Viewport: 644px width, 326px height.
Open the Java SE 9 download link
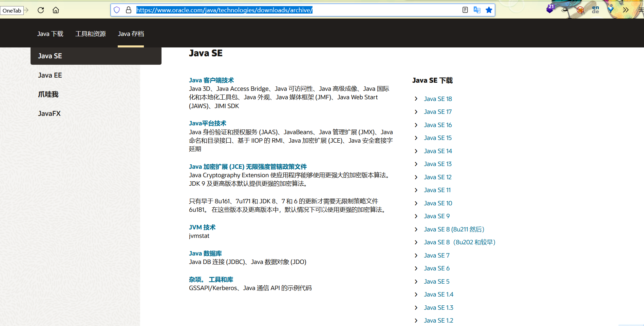coord(437,216)
